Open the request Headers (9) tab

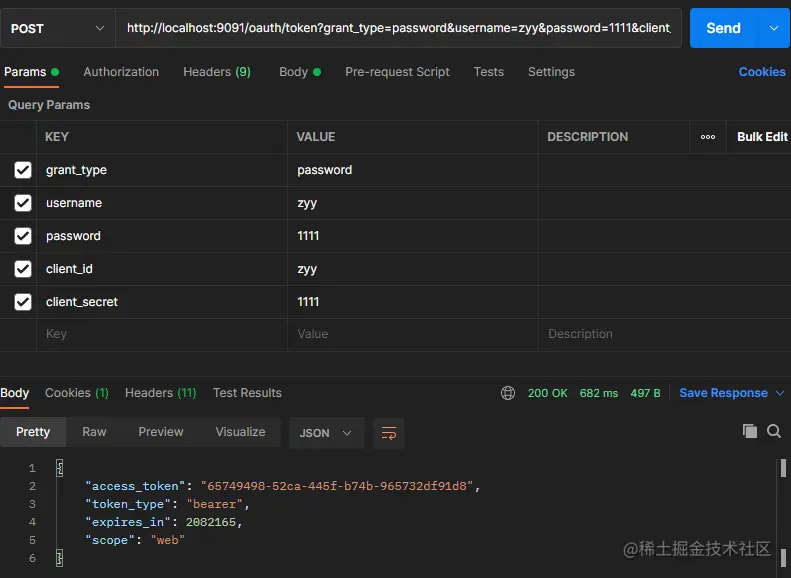point(217,72)
